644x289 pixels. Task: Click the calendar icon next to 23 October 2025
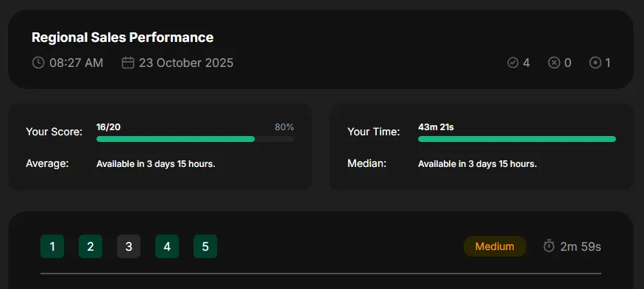pos(128,63)
